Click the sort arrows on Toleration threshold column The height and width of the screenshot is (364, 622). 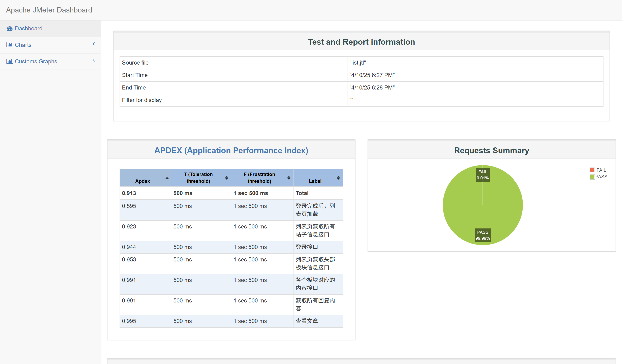click(226, 178)
